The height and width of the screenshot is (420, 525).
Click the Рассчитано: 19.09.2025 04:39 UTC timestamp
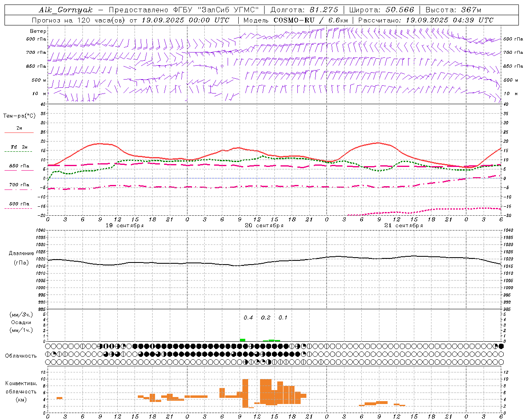coord(426,20)
